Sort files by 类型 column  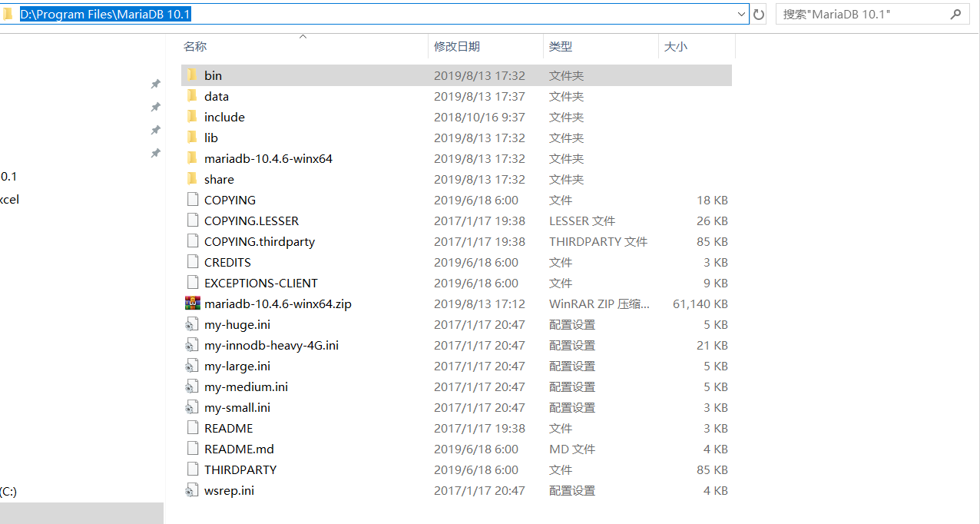pyautogui.click(x=561, y=46)
